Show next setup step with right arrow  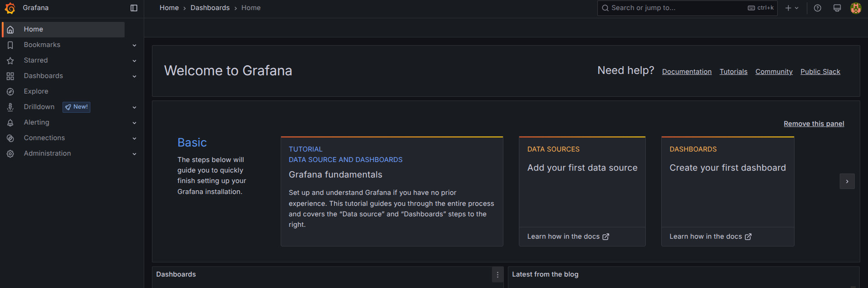847,182
